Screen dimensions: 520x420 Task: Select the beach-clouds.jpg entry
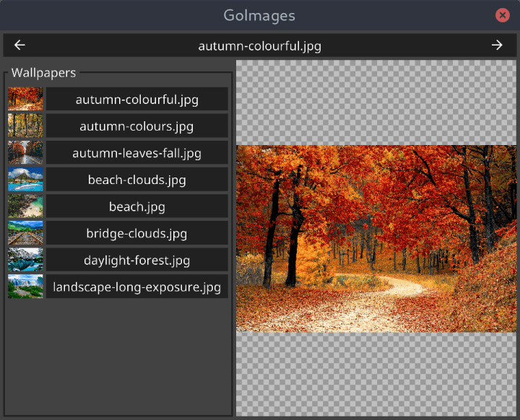click(x=136, y=180)
